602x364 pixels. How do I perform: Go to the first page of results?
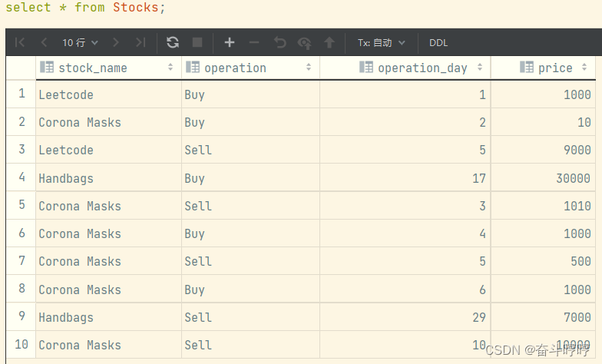[x=20, y=42]
